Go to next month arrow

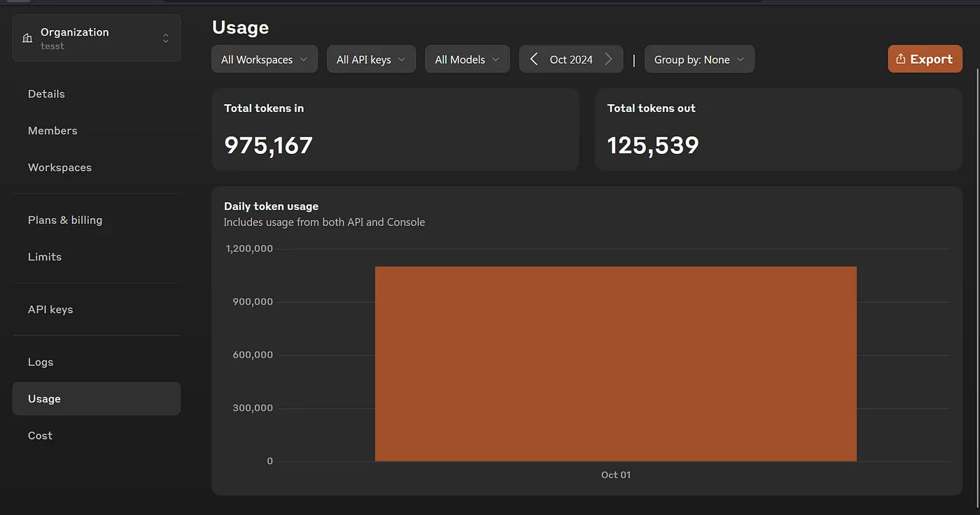608,59
